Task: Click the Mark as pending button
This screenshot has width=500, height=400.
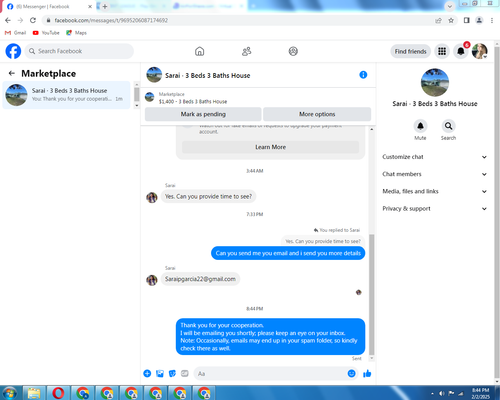Action: [203, 114]
